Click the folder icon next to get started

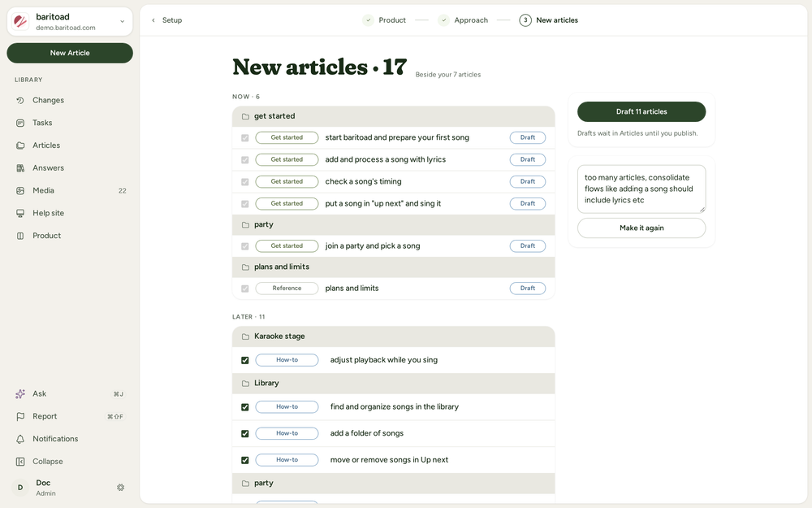(x=245, y=116)
